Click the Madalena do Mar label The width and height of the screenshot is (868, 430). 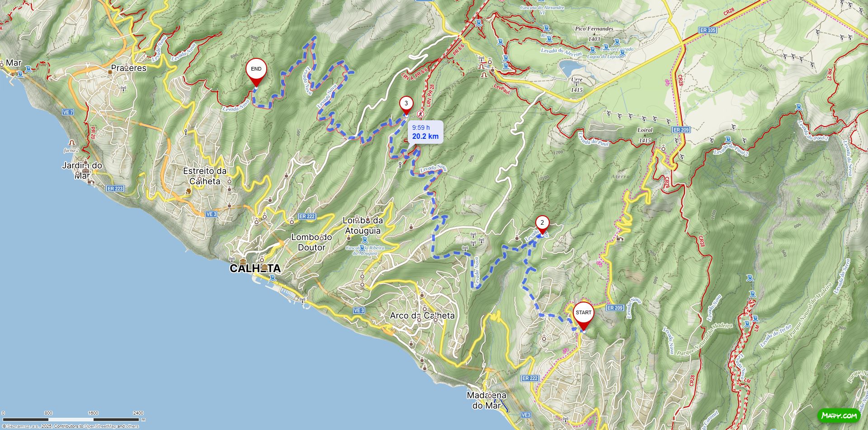(x=486, y=400)
